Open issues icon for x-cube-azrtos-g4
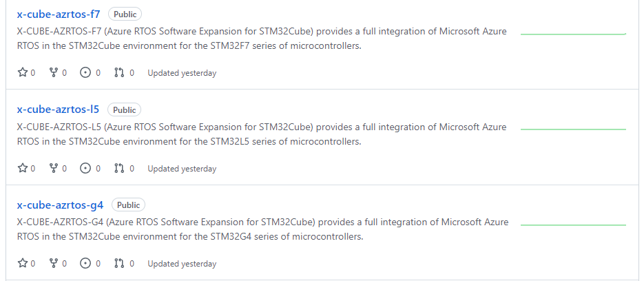644x281 pixels. (x=86, y=264)
